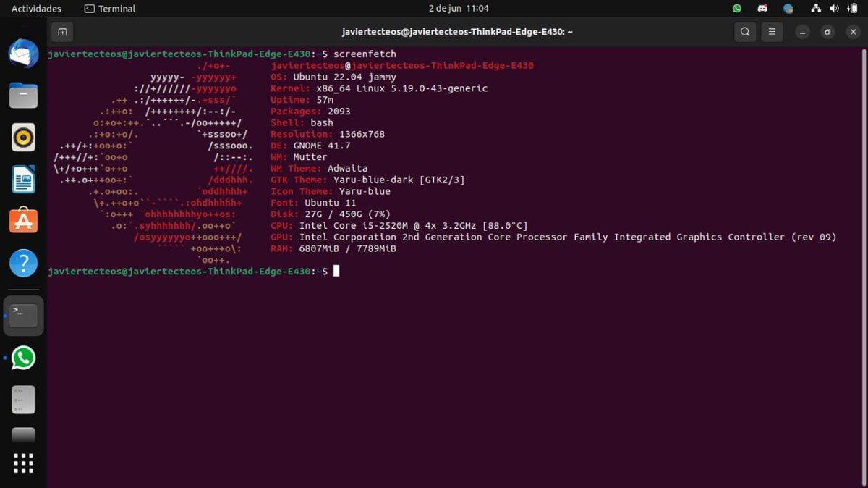This screenshot has height=488, width=868.
Task: Open the terminal search icon
Action: 744,32
